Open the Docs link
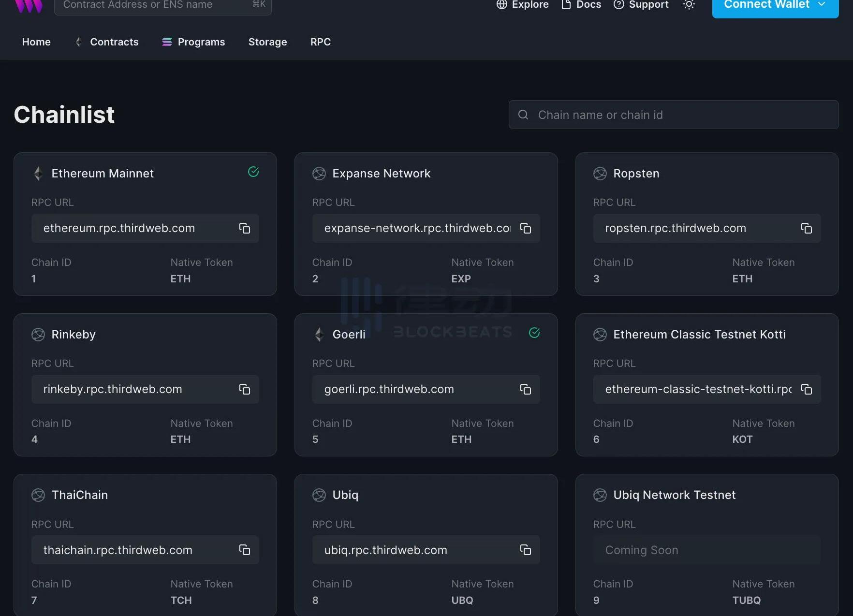Screen dimensions: 853x616 tap(581, 5)
